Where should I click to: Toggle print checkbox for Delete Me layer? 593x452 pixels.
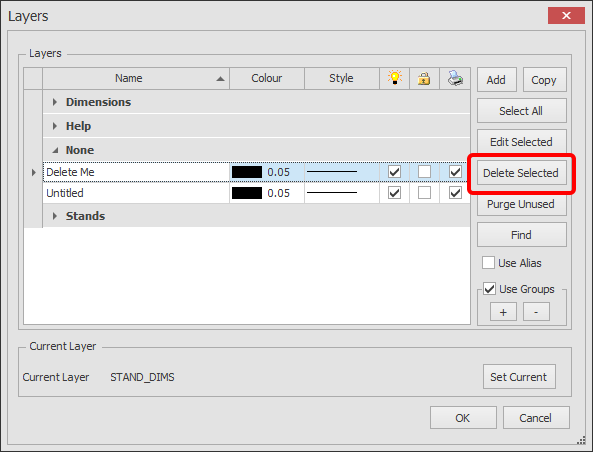455,172
